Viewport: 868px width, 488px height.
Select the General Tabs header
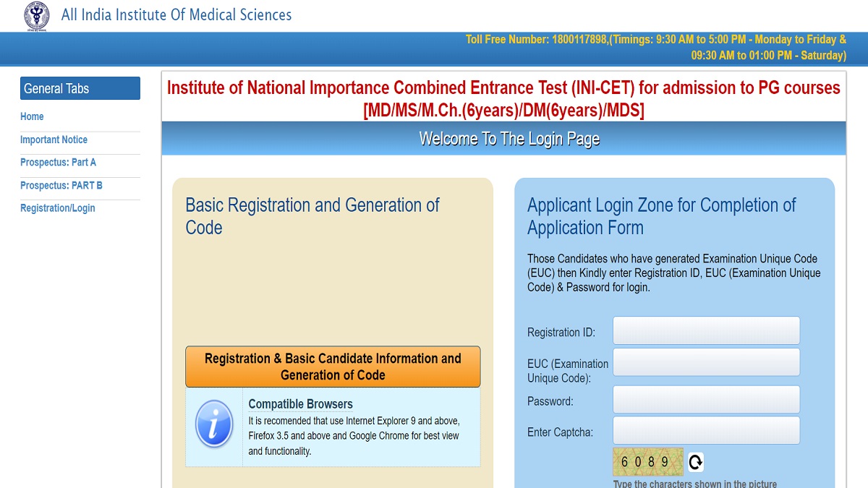[80, 88]
